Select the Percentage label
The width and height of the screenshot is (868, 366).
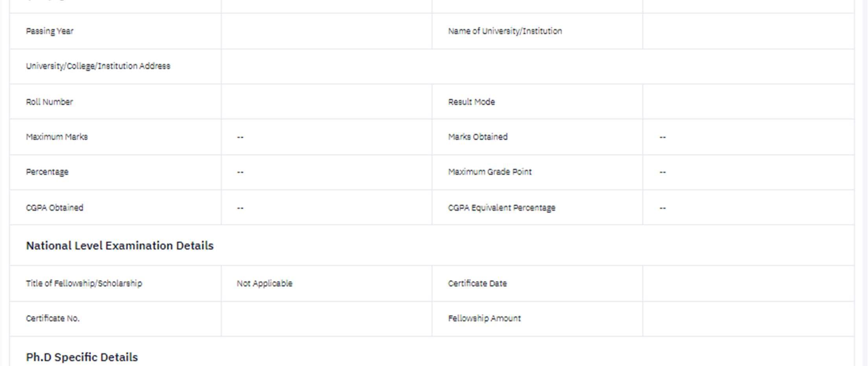(47, 172)
